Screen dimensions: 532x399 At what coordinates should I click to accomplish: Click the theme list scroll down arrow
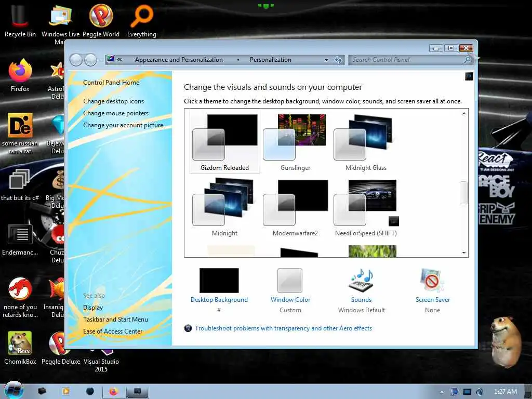pos(463,252)
